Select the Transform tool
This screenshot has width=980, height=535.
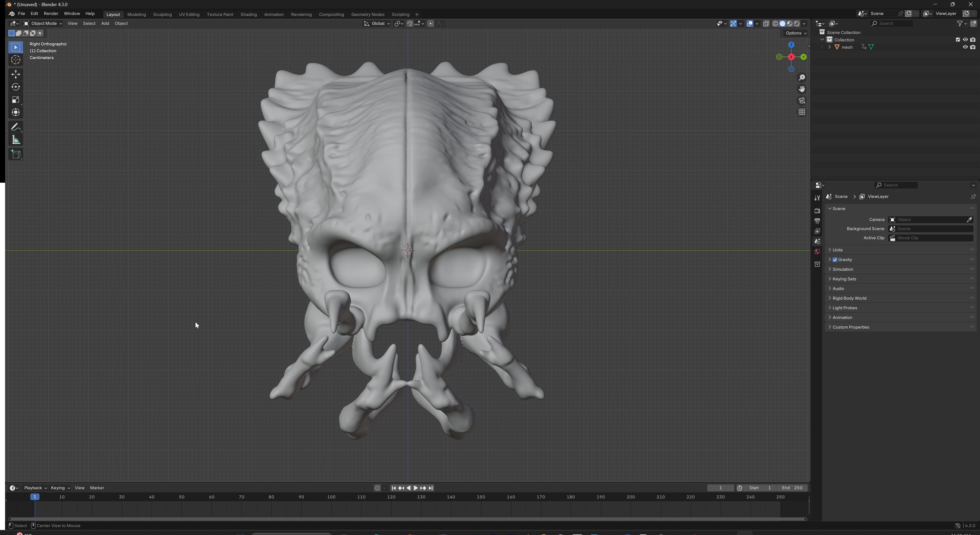[15, 112]
